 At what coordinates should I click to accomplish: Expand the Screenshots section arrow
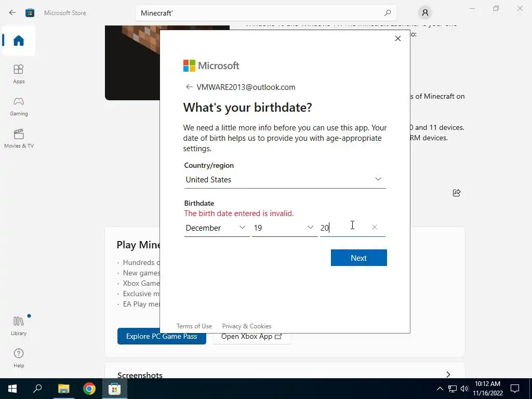point(448,375)
